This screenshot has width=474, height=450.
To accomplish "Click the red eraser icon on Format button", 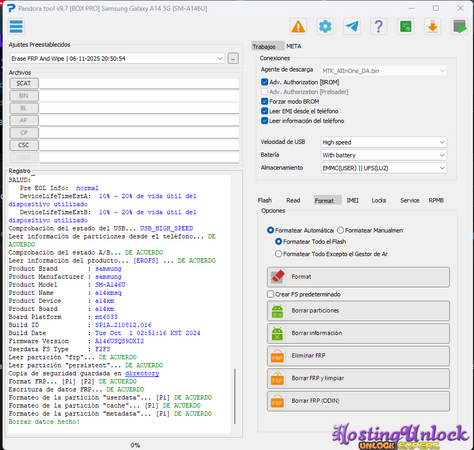I will tap(278, 277).
